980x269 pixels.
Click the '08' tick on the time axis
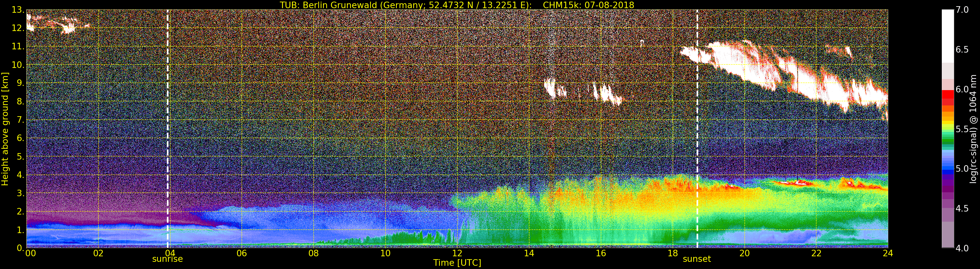pos(313,253)
